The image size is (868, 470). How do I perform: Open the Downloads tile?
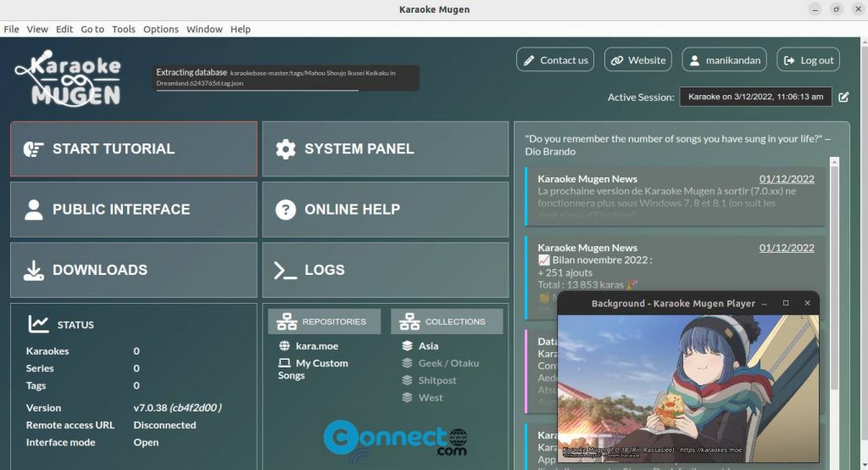pos(133,270)
